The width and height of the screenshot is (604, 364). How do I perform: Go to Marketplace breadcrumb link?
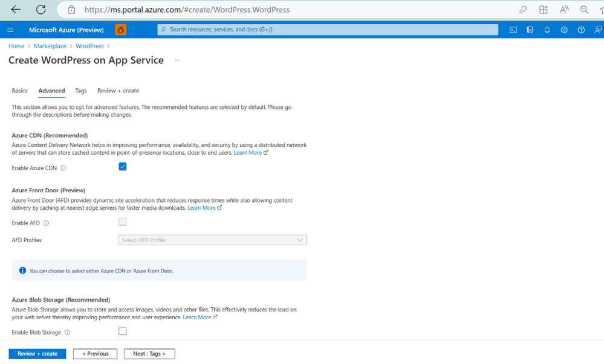[50, 46]
